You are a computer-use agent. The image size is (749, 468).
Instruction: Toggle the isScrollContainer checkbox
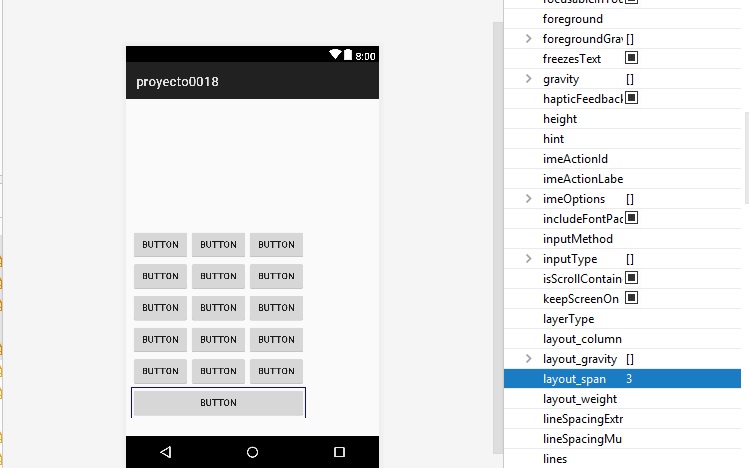[631, 278]
